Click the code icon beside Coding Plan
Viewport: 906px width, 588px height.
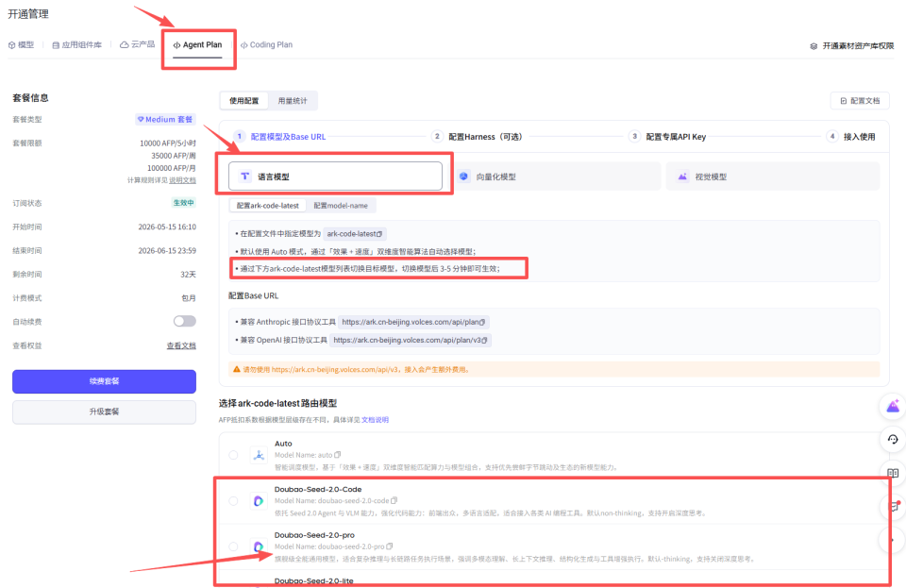(243, 45)
